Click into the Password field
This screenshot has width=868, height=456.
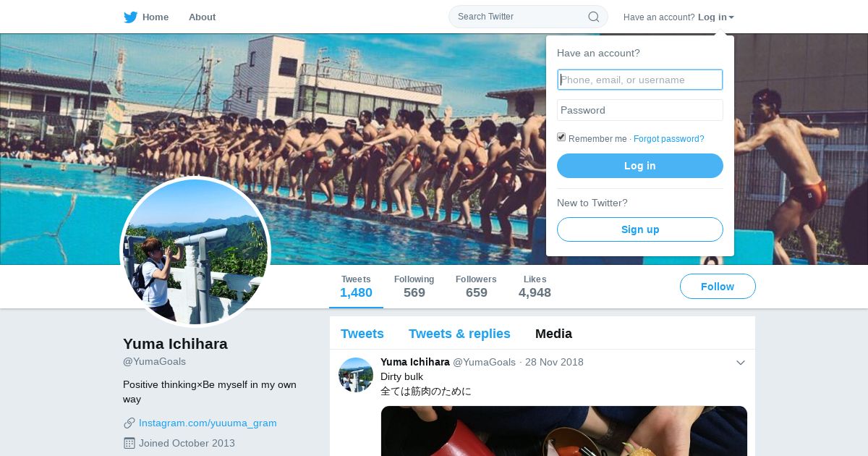[x=640, y=110]
